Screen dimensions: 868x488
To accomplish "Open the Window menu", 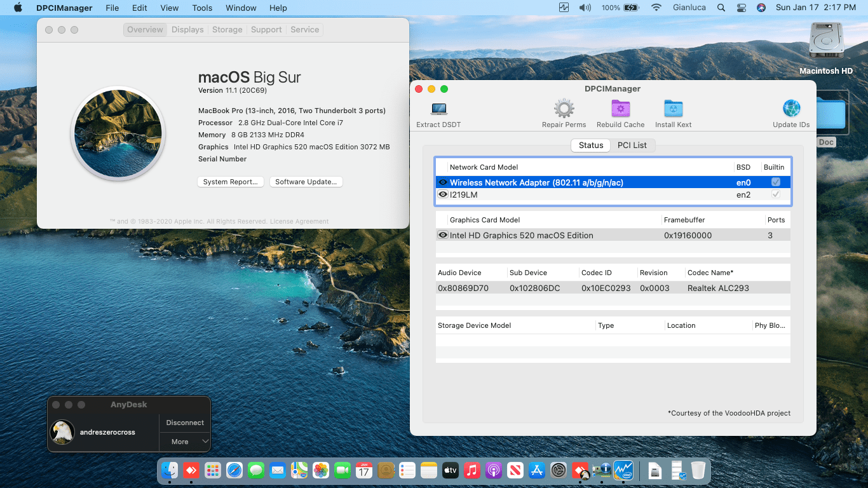I will [241, 8].
